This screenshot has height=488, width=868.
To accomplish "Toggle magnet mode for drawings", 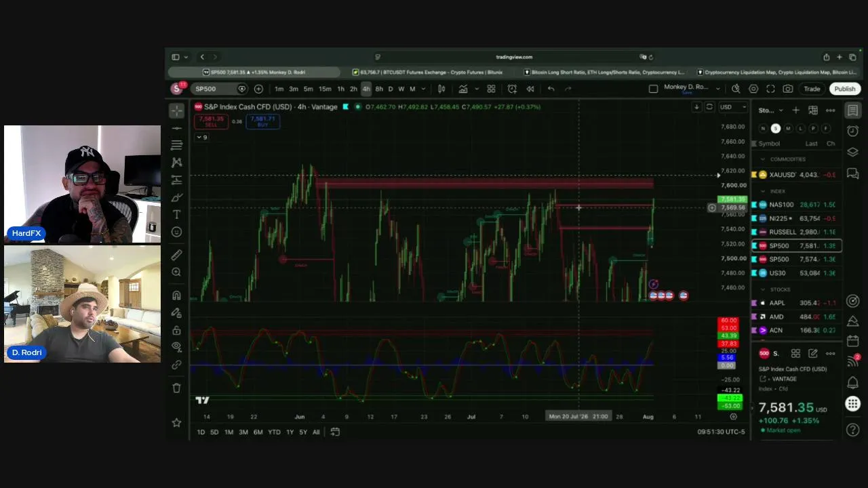I will pyautogui.click(x=177, y=296).
